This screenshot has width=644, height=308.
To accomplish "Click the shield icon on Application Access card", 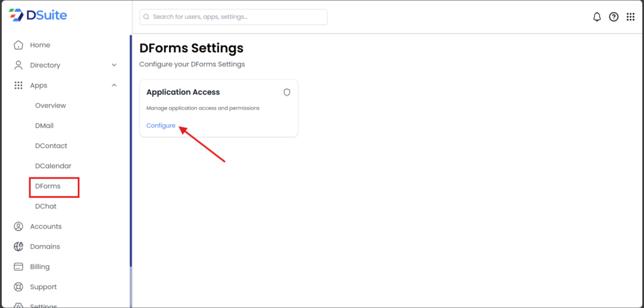I will pyautogui.click(x=287, y=92).
